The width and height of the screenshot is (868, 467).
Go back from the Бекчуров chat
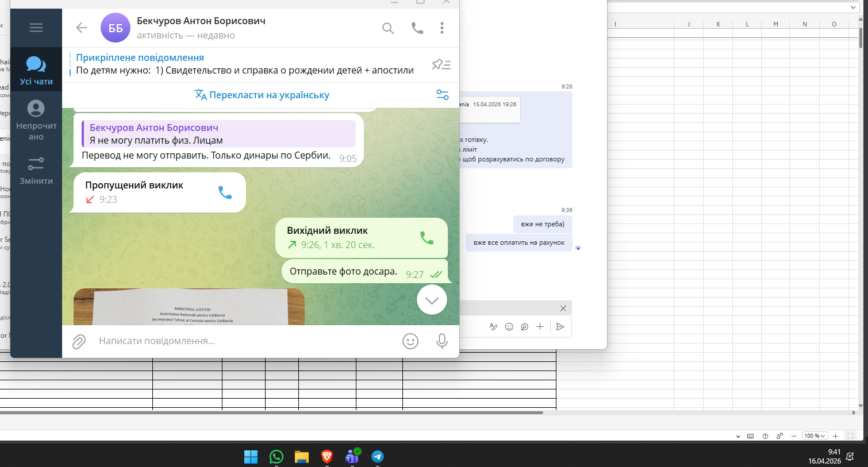coord(82,28)
